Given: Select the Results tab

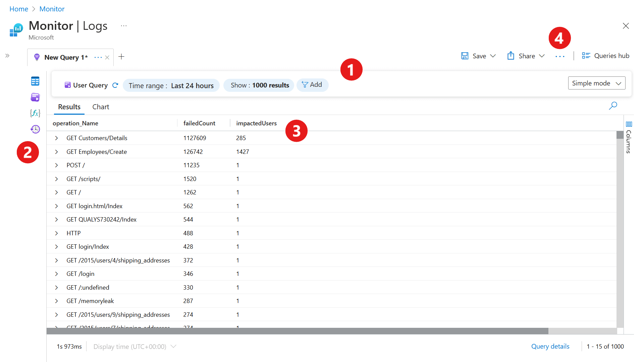Looking at the screenshot, I should (x=69, y=107).
